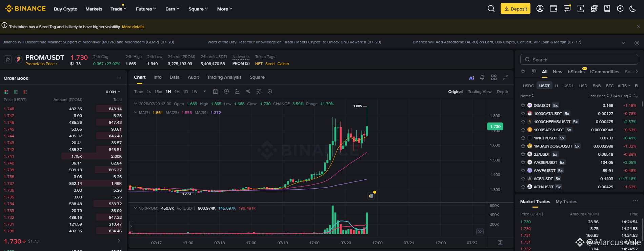
Task: Open the Square dropdown menu in header
Action: coord(198,9)
